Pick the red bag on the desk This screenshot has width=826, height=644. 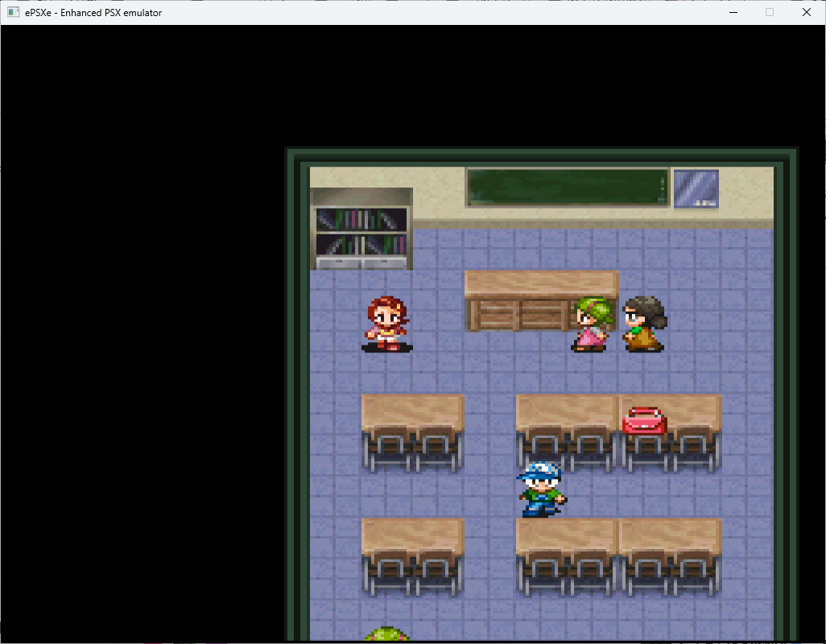[644, 421]
